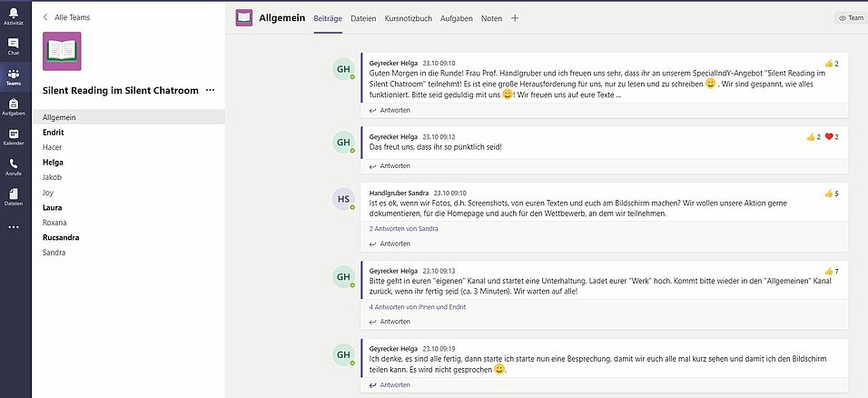Open the Anrufe phone icon
Image resolution: width=868 pixels, height=398 pixels.
tap(14, 164)
